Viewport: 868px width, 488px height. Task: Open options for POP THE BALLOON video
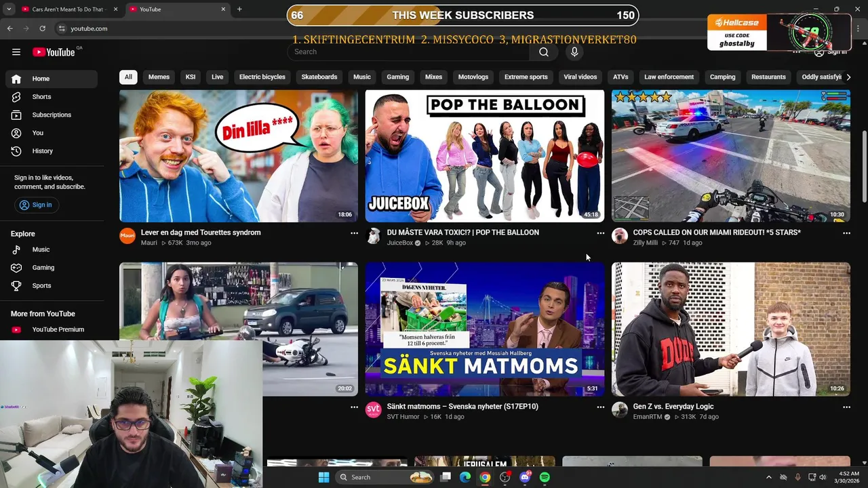pos(600,233)
